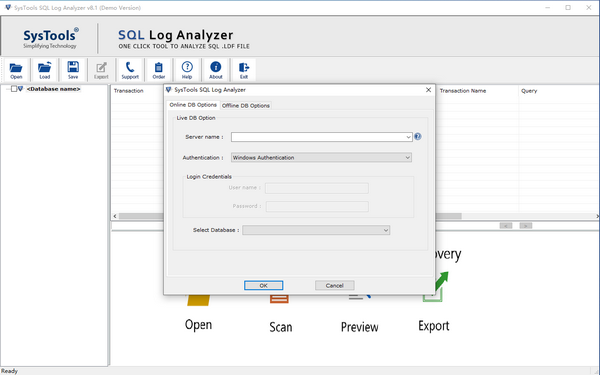Open the Server name dropdown
Viewport: 600px width, 375px height.
(408, 137)
